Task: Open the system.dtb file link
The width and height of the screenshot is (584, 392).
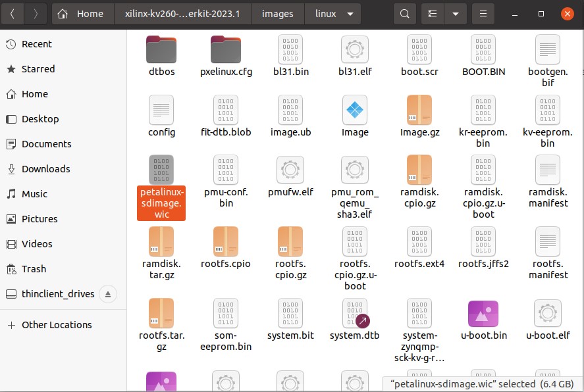Action: (354, 313)
